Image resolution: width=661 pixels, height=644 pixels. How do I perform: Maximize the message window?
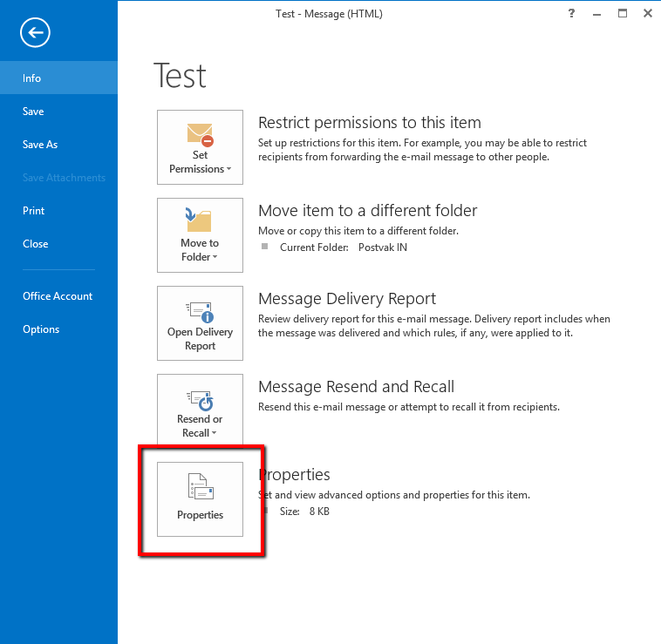(623, 13)
